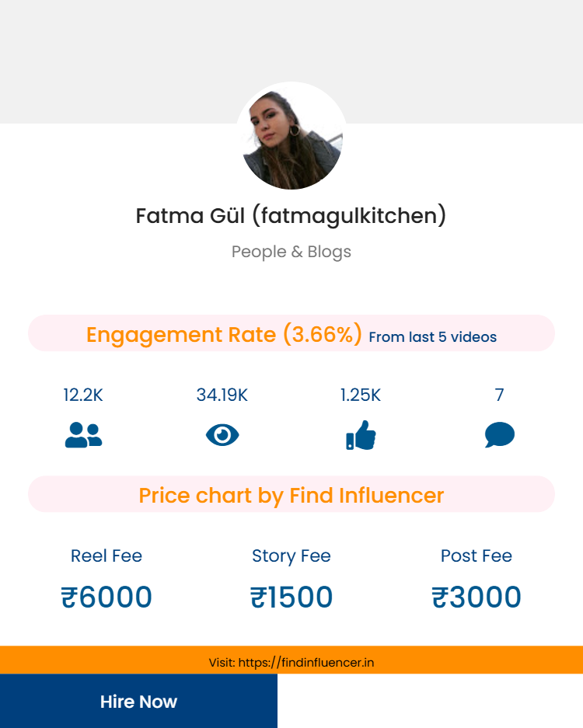Click the followers people icon
The width and height of the screenshot is (583, 728).
[x=83, y=435]
